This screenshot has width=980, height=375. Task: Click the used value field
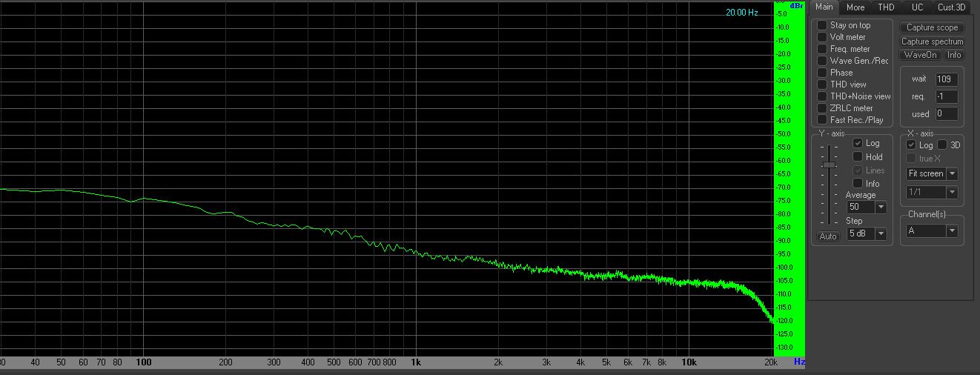click(947, 114)
